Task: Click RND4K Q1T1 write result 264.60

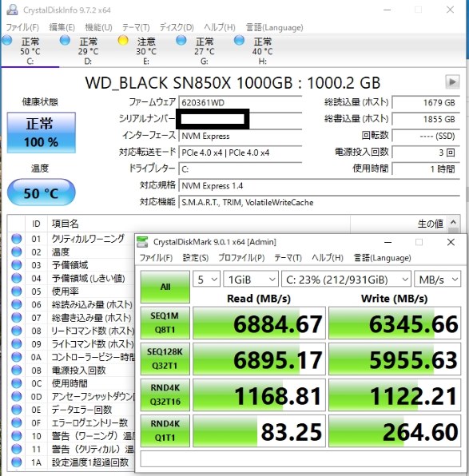Action: coord(395,430)
